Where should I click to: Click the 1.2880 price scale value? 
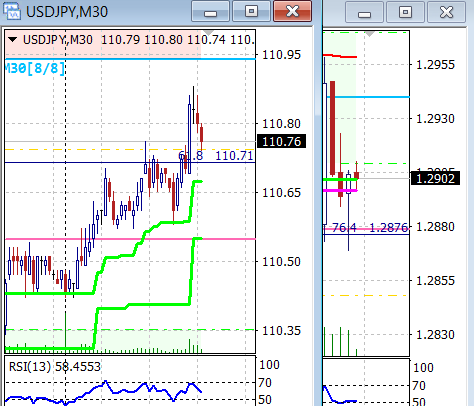tap(435, 227)
